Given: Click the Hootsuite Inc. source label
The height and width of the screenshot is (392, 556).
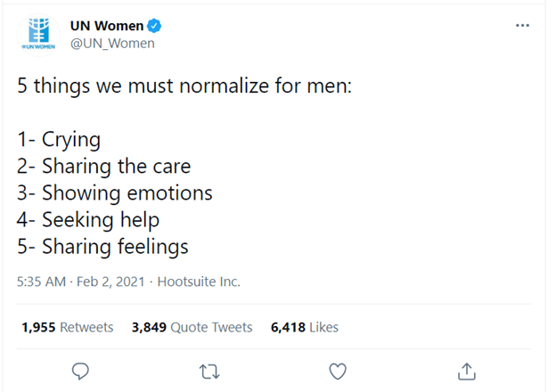Looking at the screenshot, I should (199, 282).
